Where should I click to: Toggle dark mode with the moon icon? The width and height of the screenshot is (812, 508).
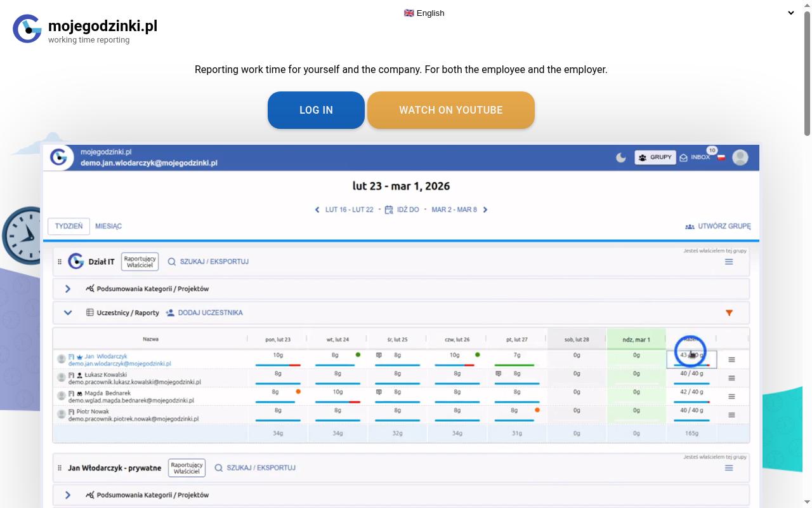(621, 157)
